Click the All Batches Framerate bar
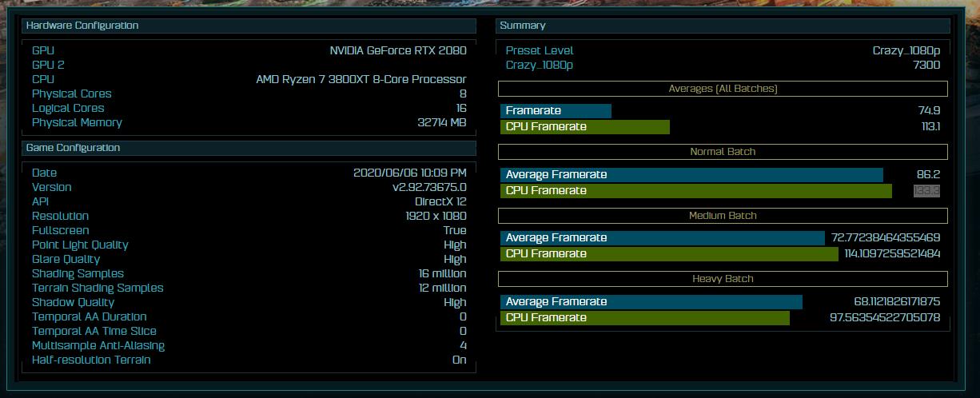980x398 pixels. 556,110
